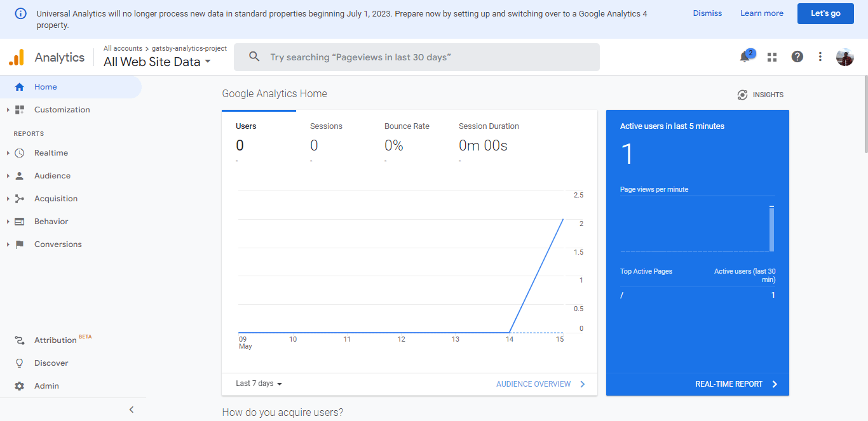Click the Admin gear icon

coord(20,386)
